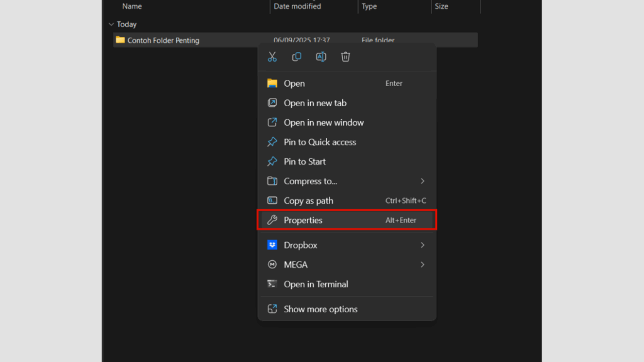Screen dimensions: 644x362
Task: Select Pin to Quick access
Action: pyautogui.click(x=319, y=142)
